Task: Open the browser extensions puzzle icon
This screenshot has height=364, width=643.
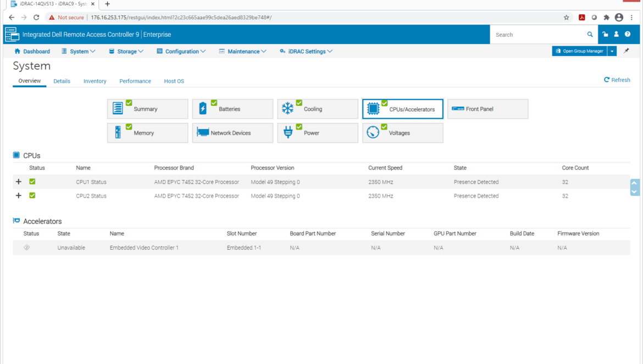Action: [x=606, y=17]
